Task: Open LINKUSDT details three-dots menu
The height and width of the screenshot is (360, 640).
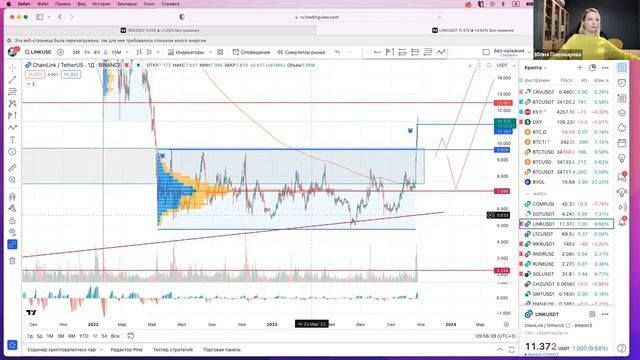Action: click(x=605, y=314)
